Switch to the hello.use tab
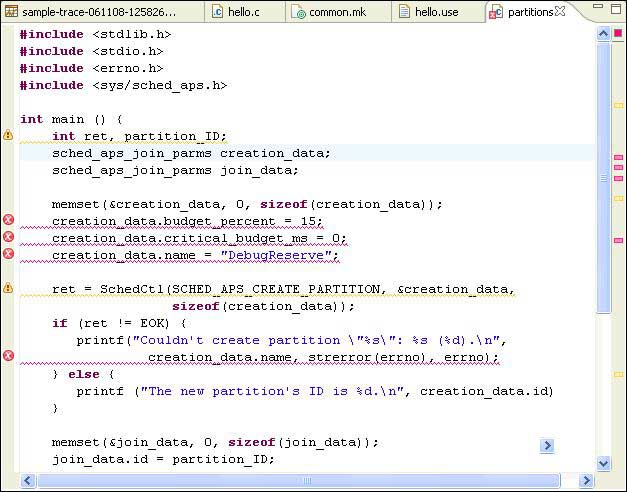627x492 pixels. point(435,12)
